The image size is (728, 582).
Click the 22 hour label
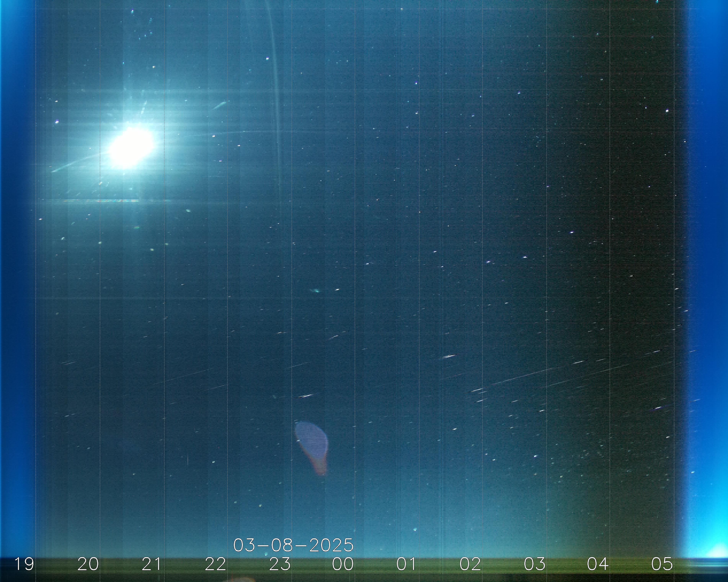pos(215,564)
